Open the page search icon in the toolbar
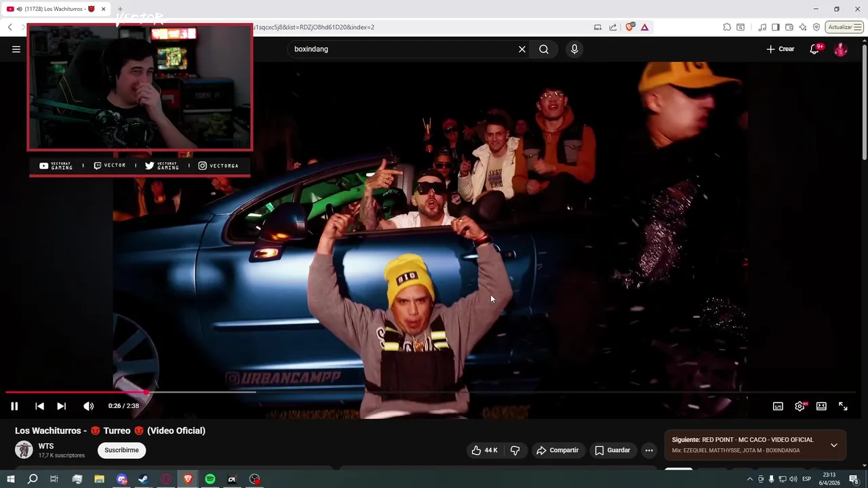 tap(741, 27)
